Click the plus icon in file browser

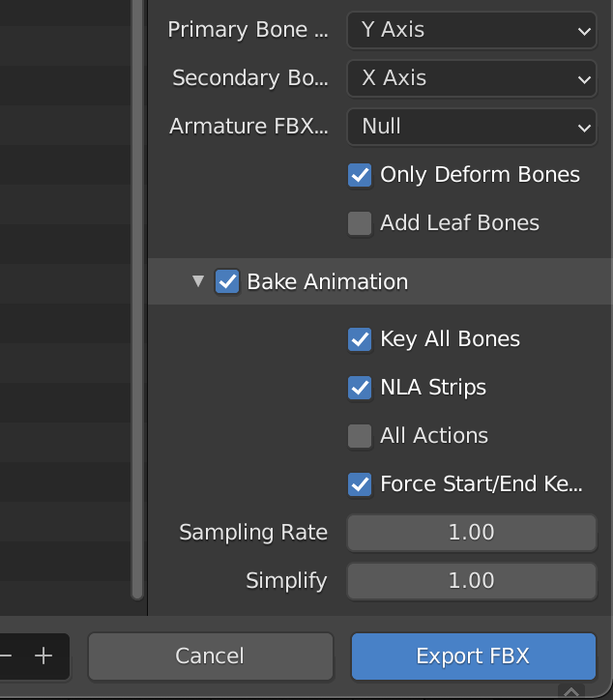tap(44, 656)
